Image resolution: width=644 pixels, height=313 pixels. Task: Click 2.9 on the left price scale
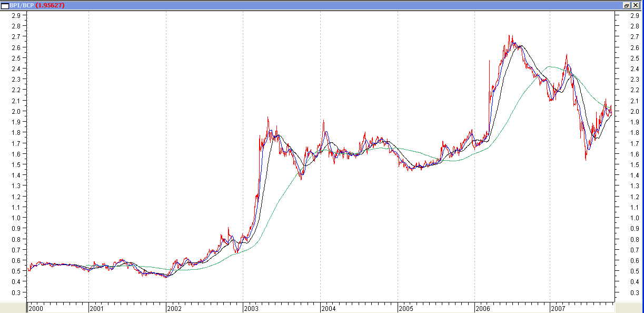(x=16, y=15)
